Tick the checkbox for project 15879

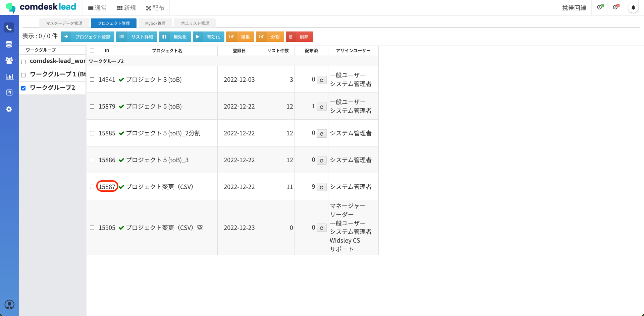(92, 107)
